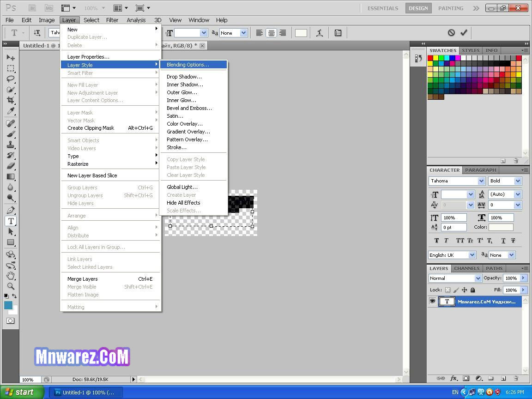Open the Opacity slider arrow

(x=523, y=278)
